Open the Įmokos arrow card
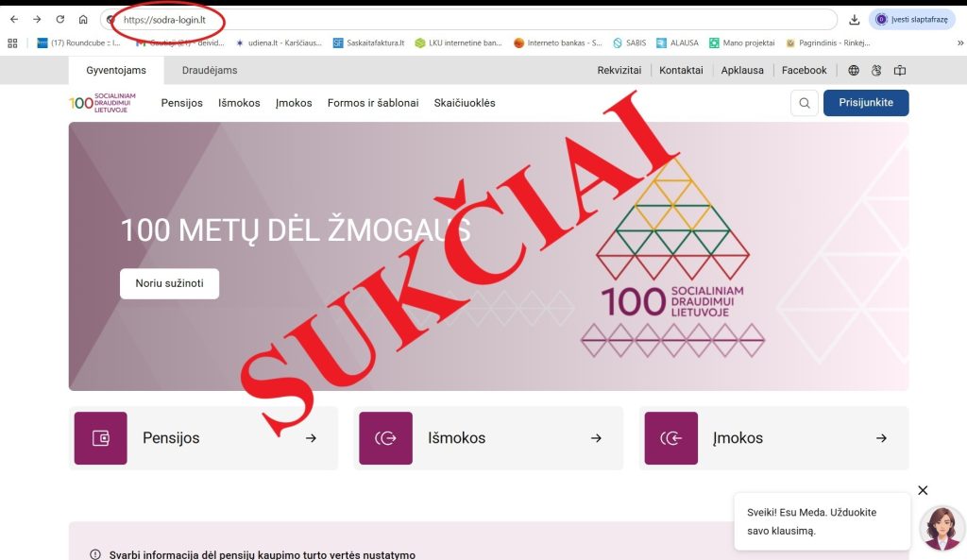This screenshot has height=560, width=967. point(774,438)
